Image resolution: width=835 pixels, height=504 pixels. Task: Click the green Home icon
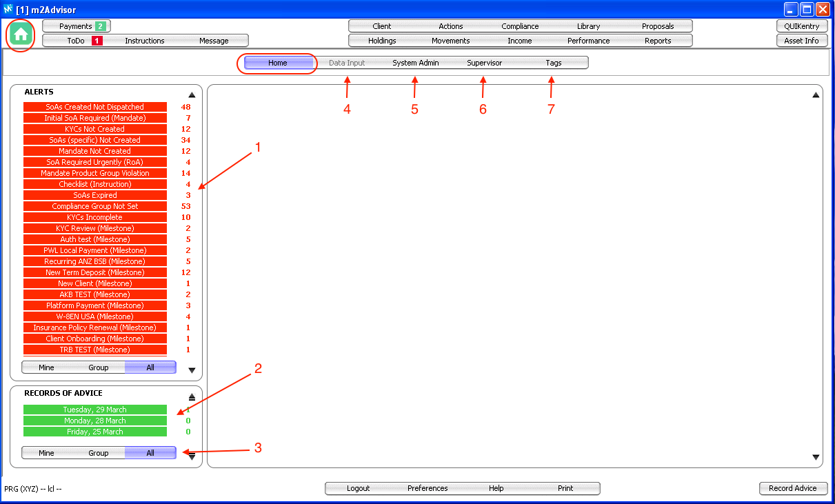pyautogui.click(x=21, y=34)
